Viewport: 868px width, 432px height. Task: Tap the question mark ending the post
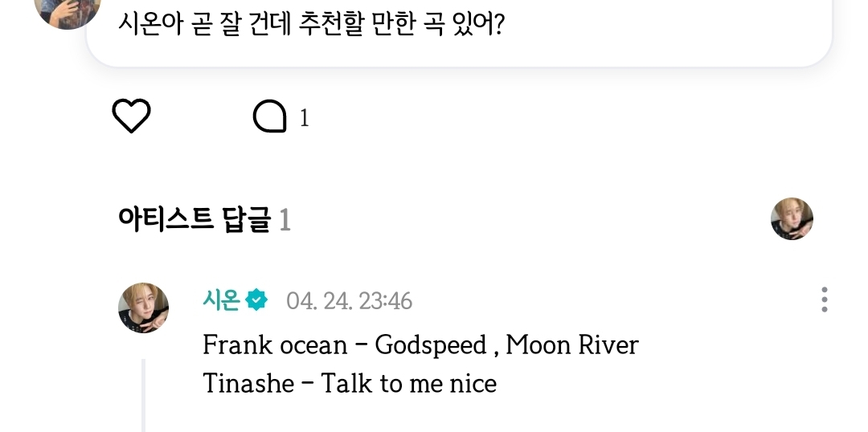coord(497,23)
